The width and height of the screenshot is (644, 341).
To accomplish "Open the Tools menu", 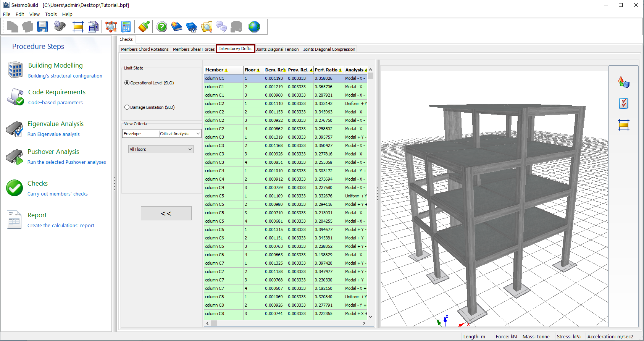I will (51, 14).
